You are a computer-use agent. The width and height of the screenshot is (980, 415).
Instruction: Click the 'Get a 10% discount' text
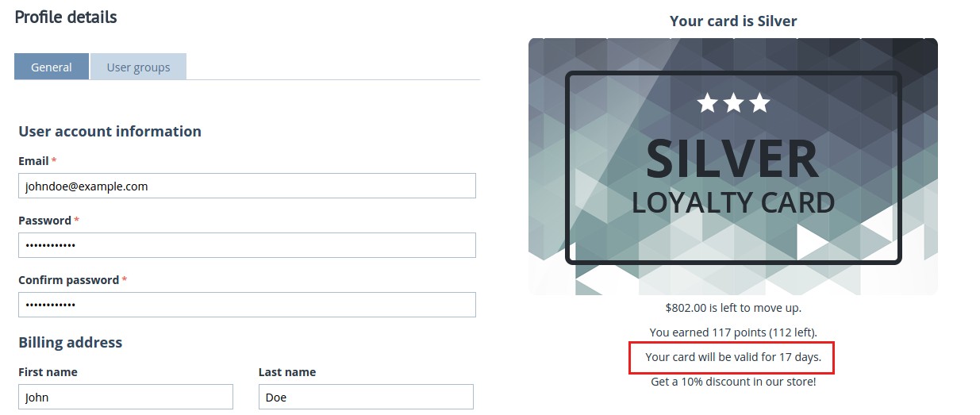tap(733, 382)
